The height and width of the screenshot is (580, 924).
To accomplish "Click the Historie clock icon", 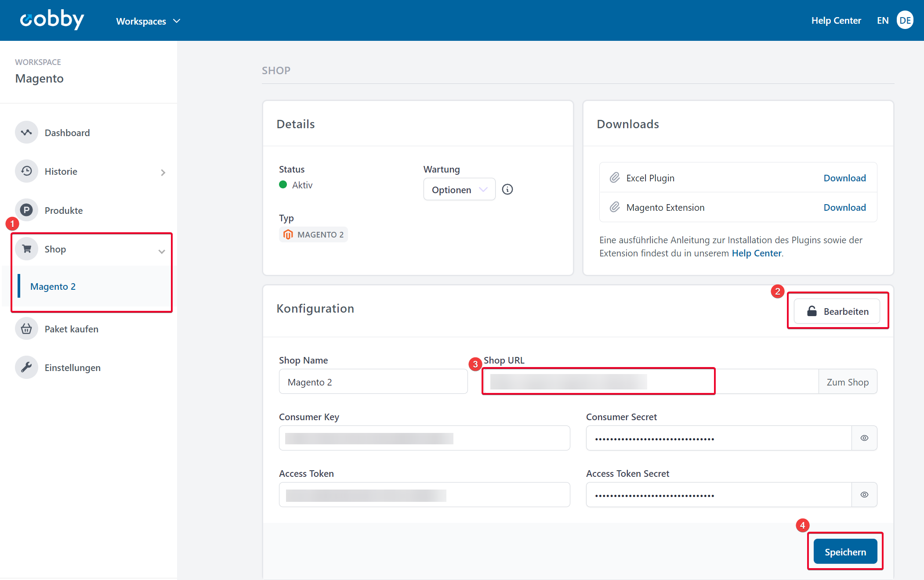I will (x=26, y=171).
